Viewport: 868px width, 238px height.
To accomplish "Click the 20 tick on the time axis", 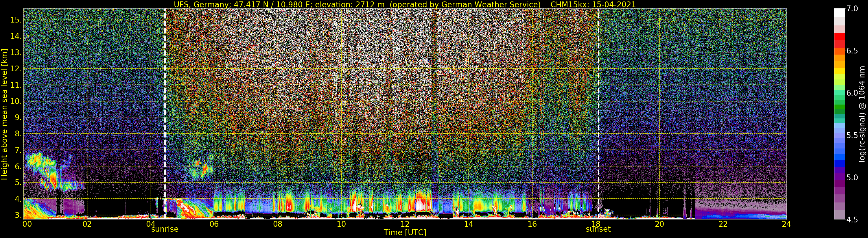I will coord(659,224).
